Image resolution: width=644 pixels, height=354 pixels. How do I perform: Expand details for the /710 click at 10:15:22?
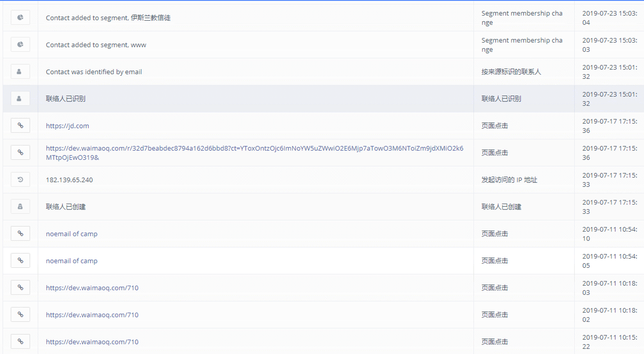tap(20, 342)
